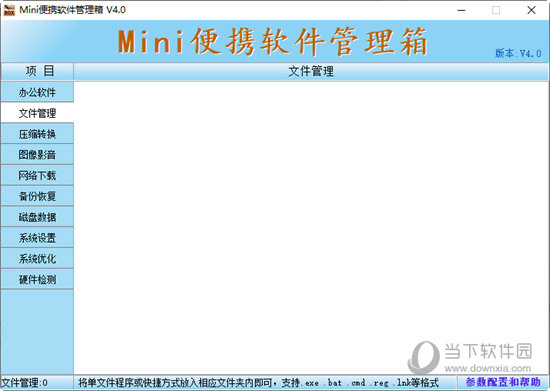The width and height of the screenshot is (550, 391).
Task: Show the 备份恢复 category
Action: click(x=37, y=196)
